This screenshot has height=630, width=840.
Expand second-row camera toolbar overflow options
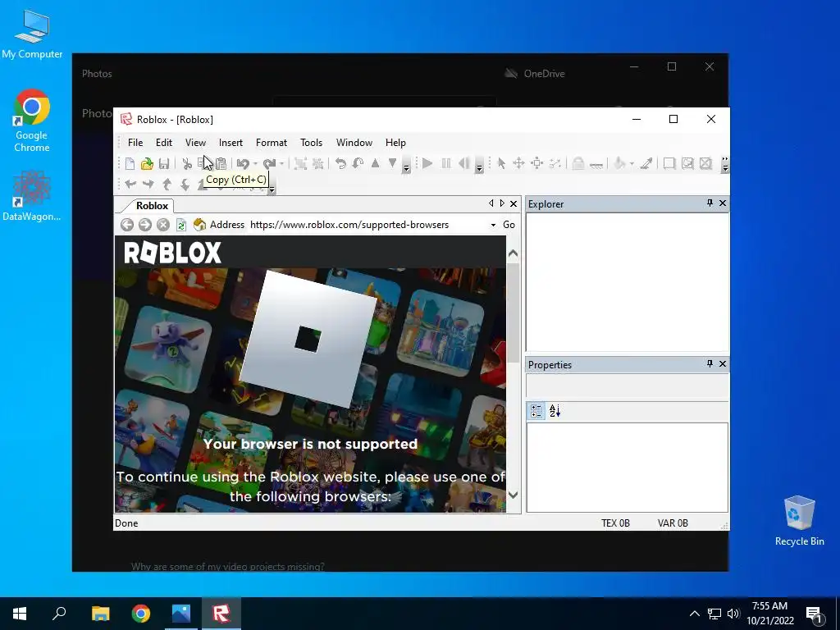(272, 189)
